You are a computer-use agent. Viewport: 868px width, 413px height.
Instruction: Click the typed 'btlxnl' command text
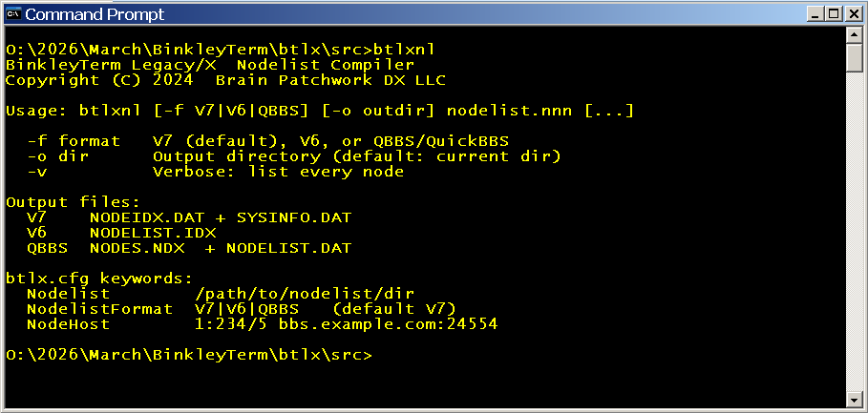(409, 50)
